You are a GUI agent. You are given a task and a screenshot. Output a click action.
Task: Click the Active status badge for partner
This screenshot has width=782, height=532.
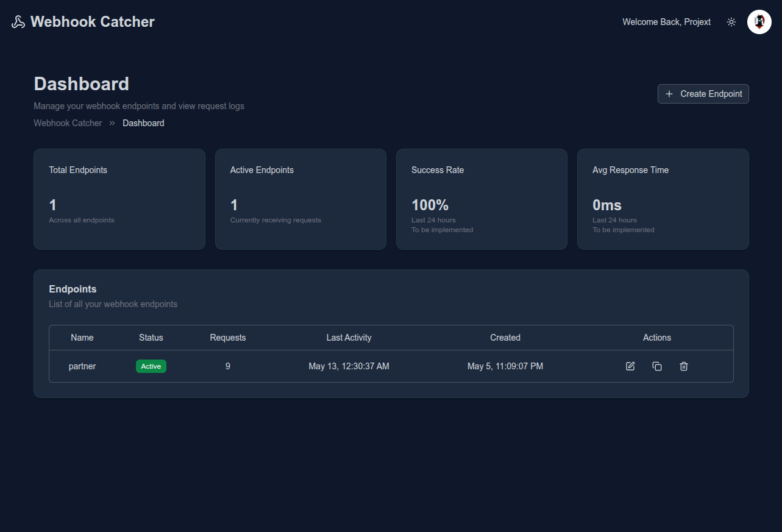point(151,366)
